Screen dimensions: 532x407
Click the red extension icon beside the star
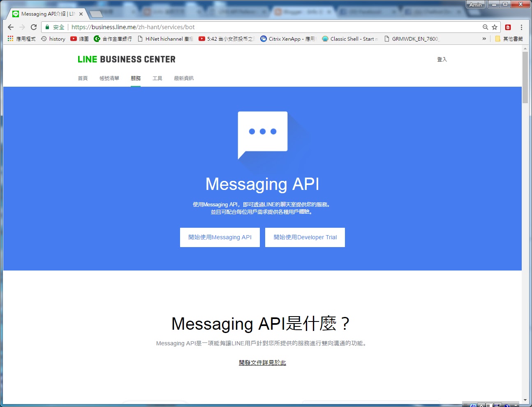coord(508,27)
